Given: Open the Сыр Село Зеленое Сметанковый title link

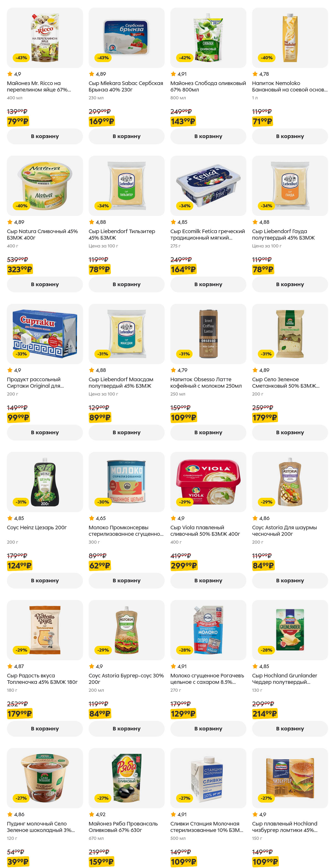Looking at the screenshot, I should click(x=286, y=382).
